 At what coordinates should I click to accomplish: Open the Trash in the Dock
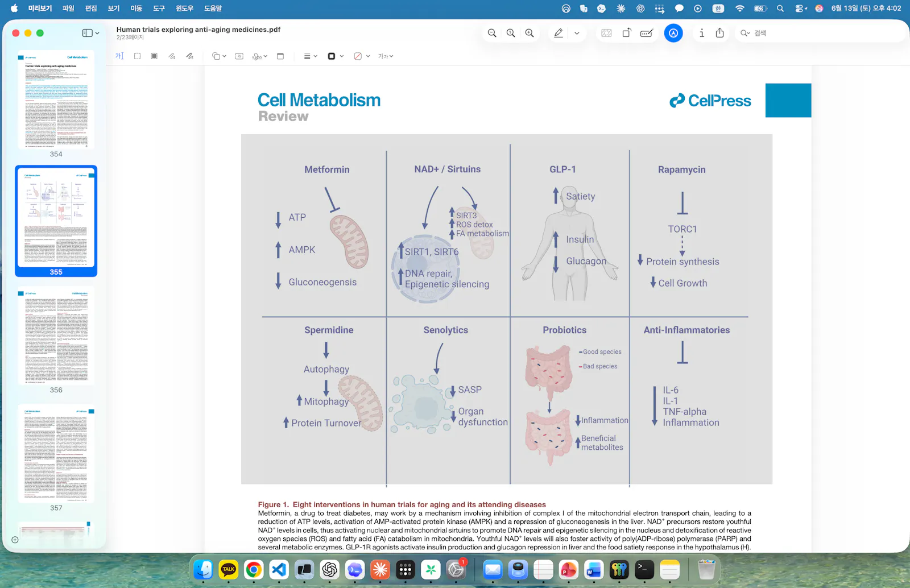(706, 569)
